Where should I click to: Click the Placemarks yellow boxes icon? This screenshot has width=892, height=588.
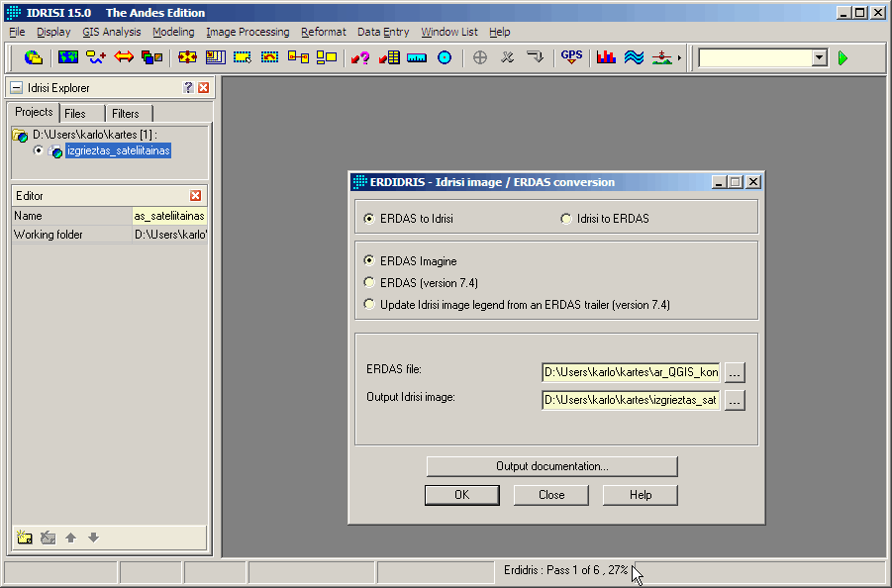click(326, 57)
